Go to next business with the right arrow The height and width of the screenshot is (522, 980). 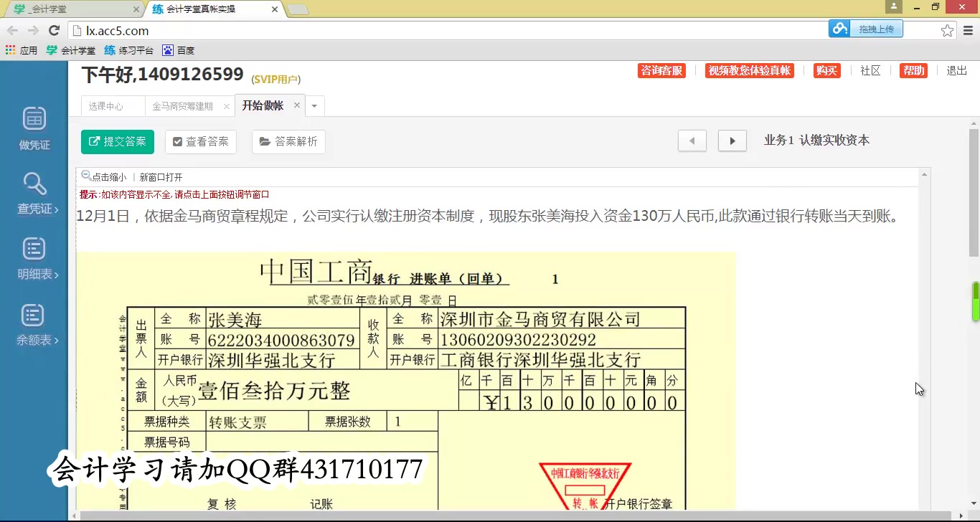point(732,141)
